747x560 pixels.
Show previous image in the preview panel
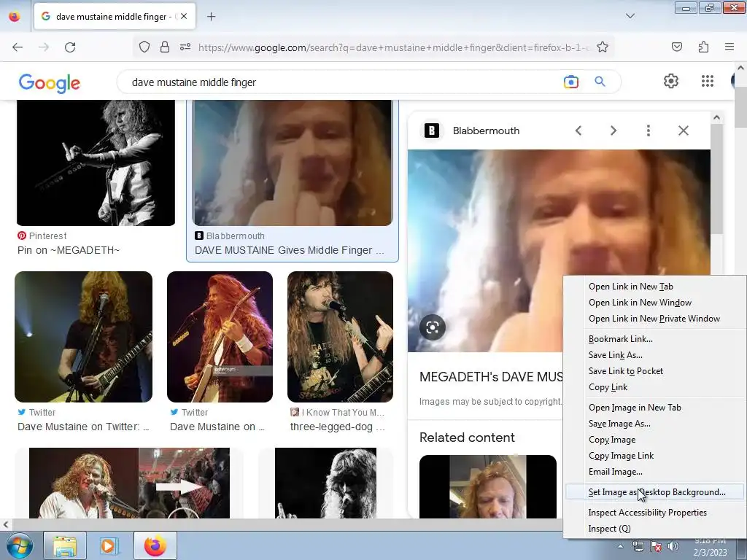point(578,131)
